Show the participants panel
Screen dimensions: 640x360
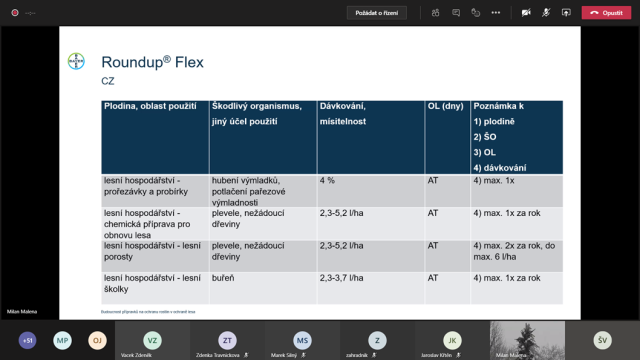point(436,13)
